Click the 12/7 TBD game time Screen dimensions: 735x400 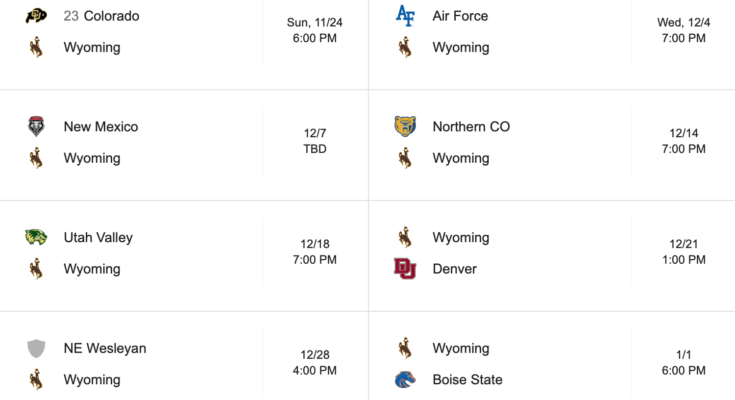click(315, 141)
